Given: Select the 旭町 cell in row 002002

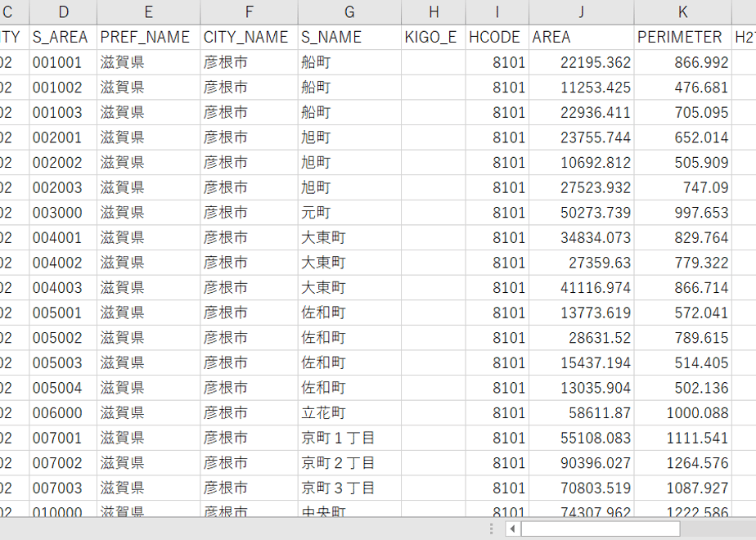Looking at the screenshot, I should 349,163.
